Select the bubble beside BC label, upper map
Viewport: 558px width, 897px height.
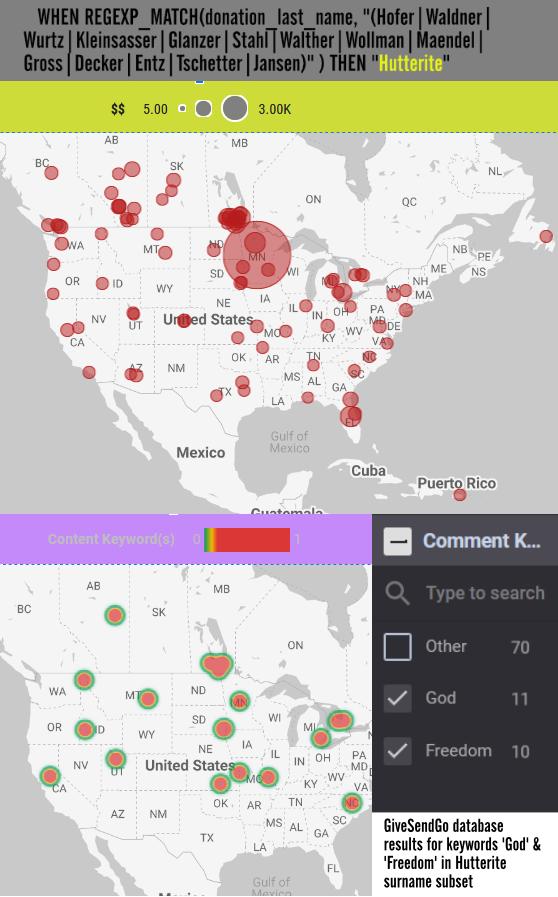point(52,172)
